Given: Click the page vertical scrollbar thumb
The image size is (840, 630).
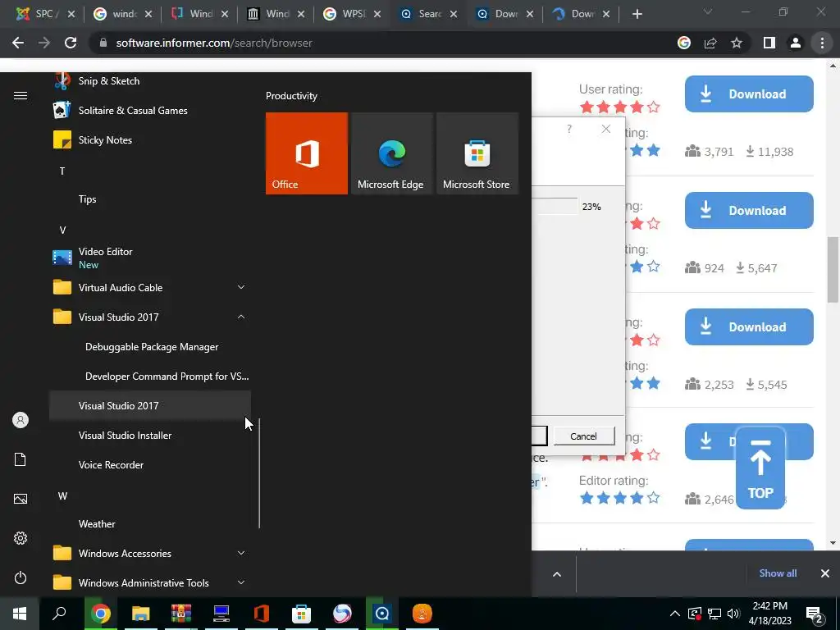Looking at the screenshot, I should coord(833,269).
